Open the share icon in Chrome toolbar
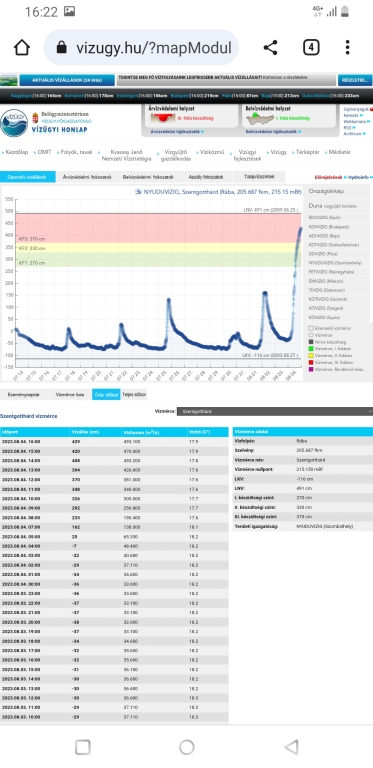373x768 pixels. (x=270, y=48)
